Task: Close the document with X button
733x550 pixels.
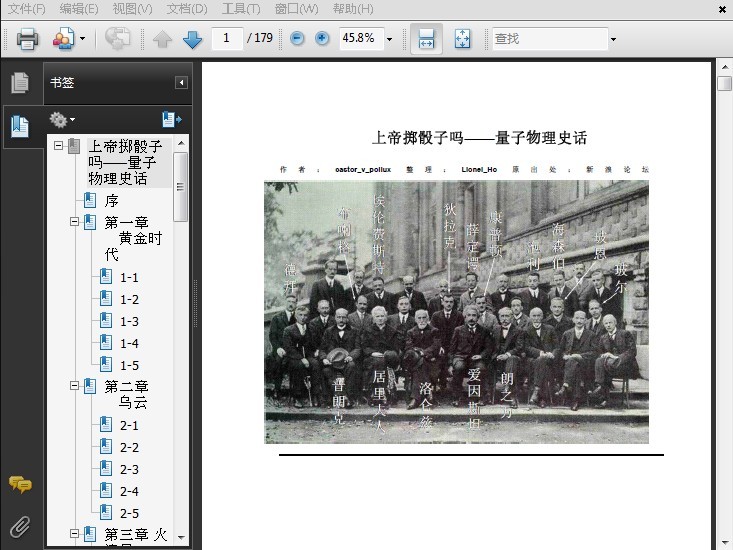Action: [x=722, y=9]
